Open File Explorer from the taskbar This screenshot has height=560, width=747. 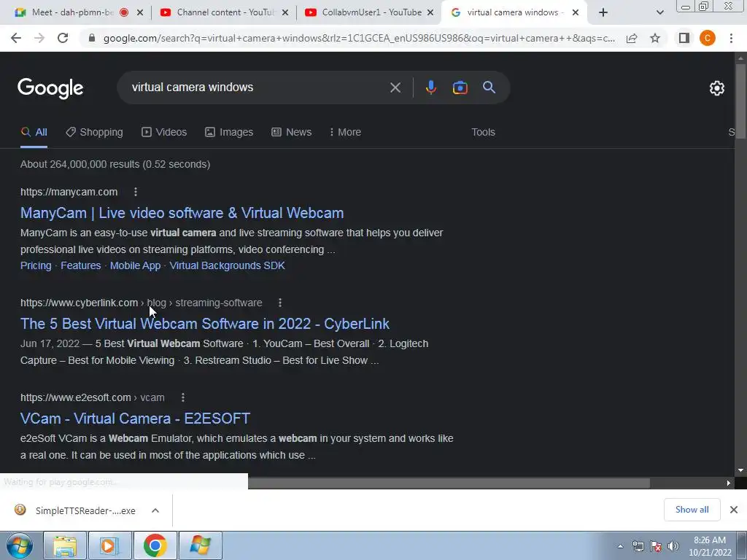click(x=65, y=545)
